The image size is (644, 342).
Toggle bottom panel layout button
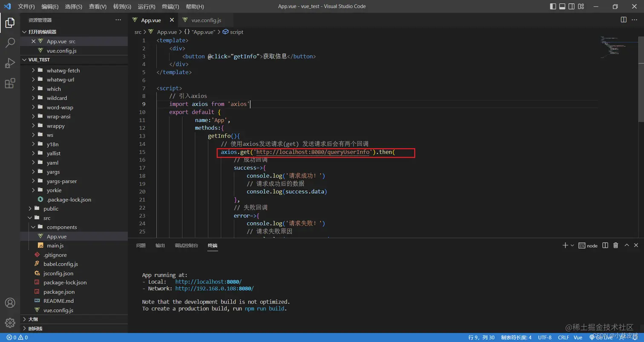click(x=562, y=6)
